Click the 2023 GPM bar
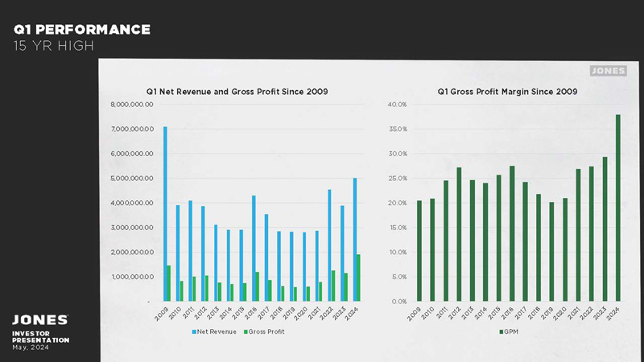The image size is (644, 362). point(605,229)
